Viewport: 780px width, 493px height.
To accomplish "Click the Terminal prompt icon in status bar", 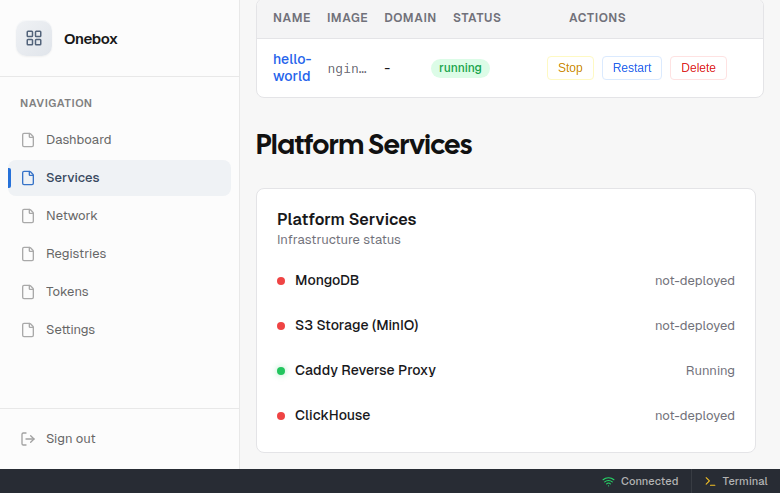I will [x=709, y=481].
